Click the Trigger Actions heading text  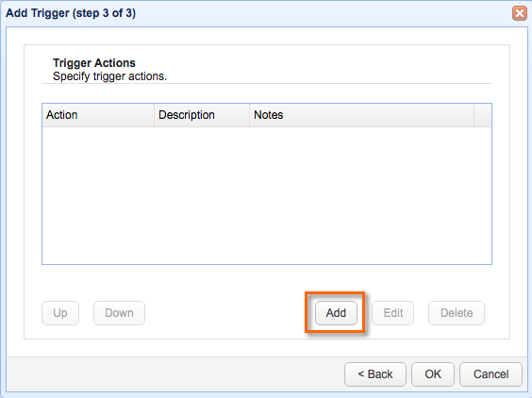tap(94, 63)
